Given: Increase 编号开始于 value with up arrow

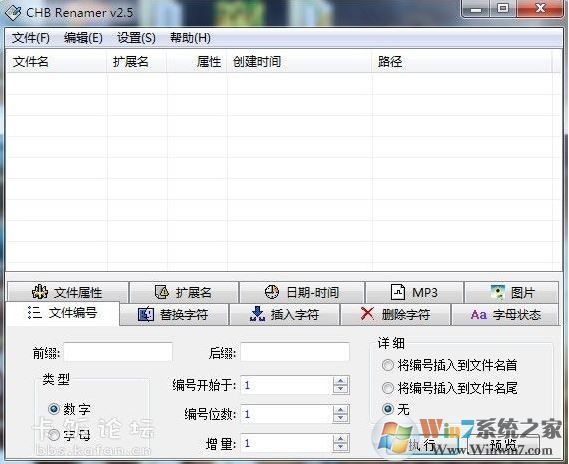Looking at the screenshot, I should coord(340,381).
